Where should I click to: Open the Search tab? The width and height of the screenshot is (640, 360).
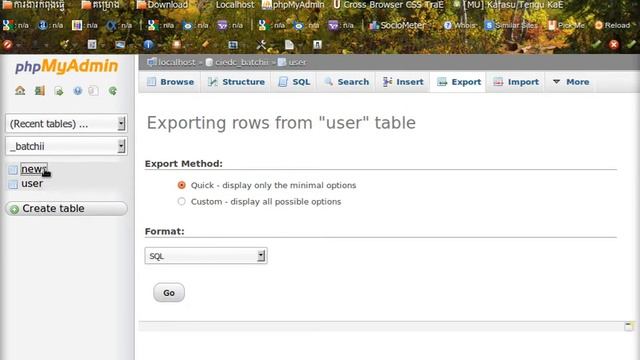[346, 82]
